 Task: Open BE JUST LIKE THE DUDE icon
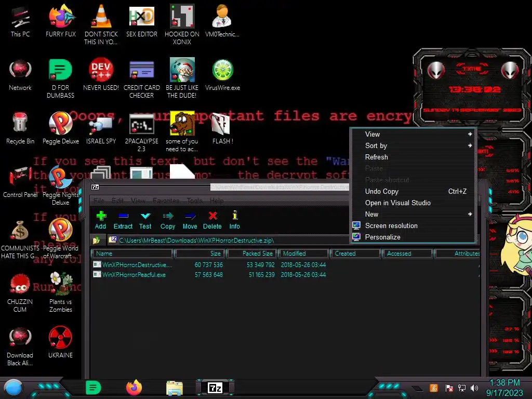182,78
